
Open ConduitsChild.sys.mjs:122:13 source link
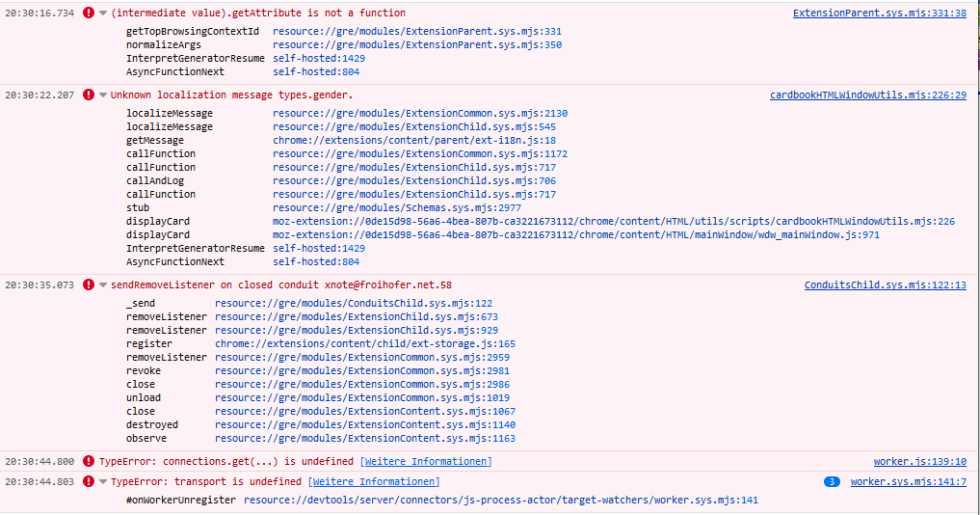click(885, 285)
